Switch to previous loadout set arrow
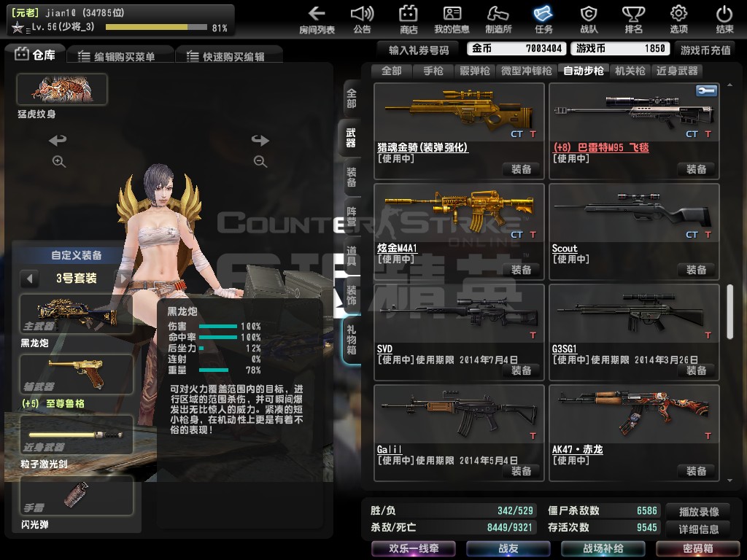 29,278
